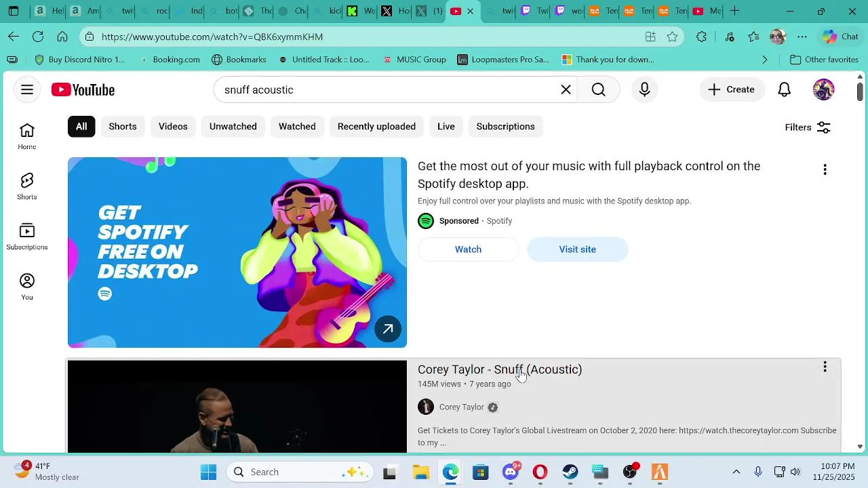868x488 pixels.
Task: Go to Home in the sidebar
Action: [27, 136]
